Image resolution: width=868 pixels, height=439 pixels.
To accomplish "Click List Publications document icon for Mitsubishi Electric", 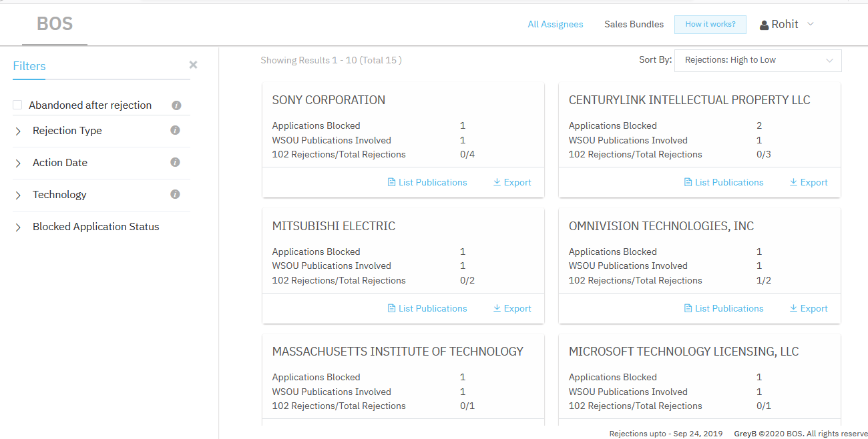I will (392, 308).
